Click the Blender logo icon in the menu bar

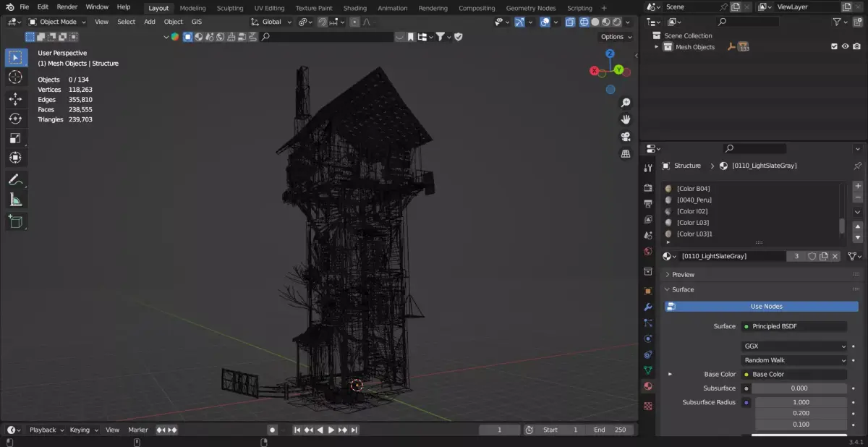click(10, 7)
